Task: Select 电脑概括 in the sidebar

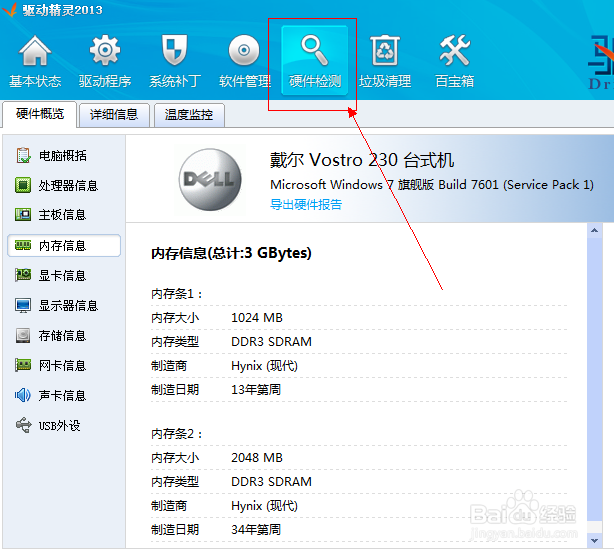Action: pyautogui.click(x=64, y=155)
